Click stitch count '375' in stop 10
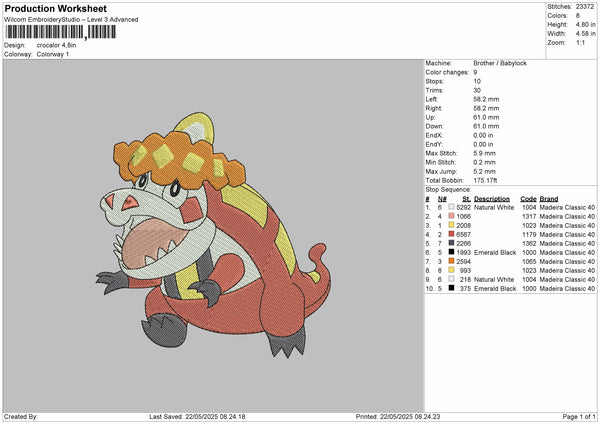Screen dimensions: 600x424 pyautogui.click(x=465, y=288)
